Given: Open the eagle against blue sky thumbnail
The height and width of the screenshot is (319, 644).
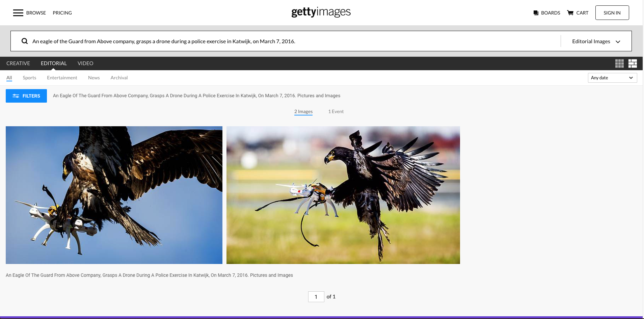Looking at the screenshot, I should click(114, 195).
